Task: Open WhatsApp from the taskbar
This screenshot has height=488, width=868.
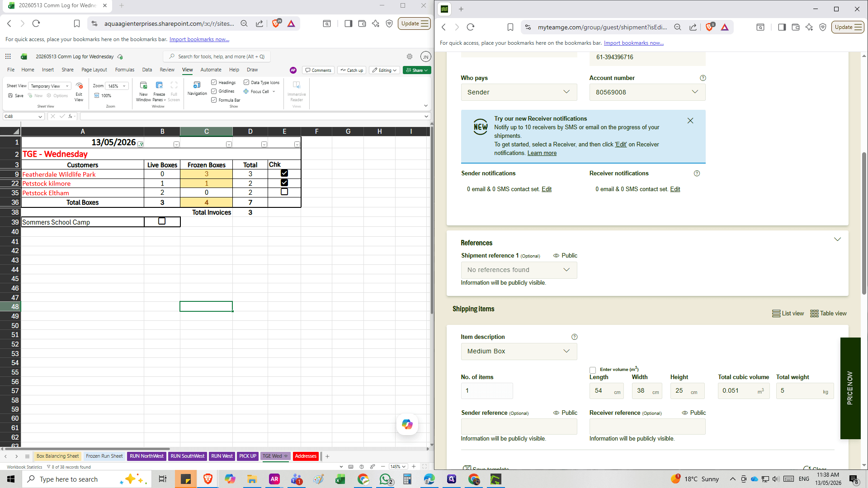Action: pos(385,479)
